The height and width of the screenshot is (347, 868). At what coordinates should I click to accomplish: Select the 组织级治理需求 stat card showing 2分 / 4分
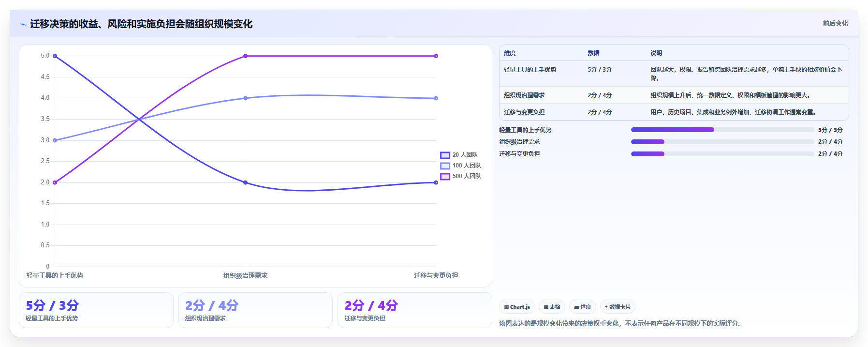(x=255, y=310)
